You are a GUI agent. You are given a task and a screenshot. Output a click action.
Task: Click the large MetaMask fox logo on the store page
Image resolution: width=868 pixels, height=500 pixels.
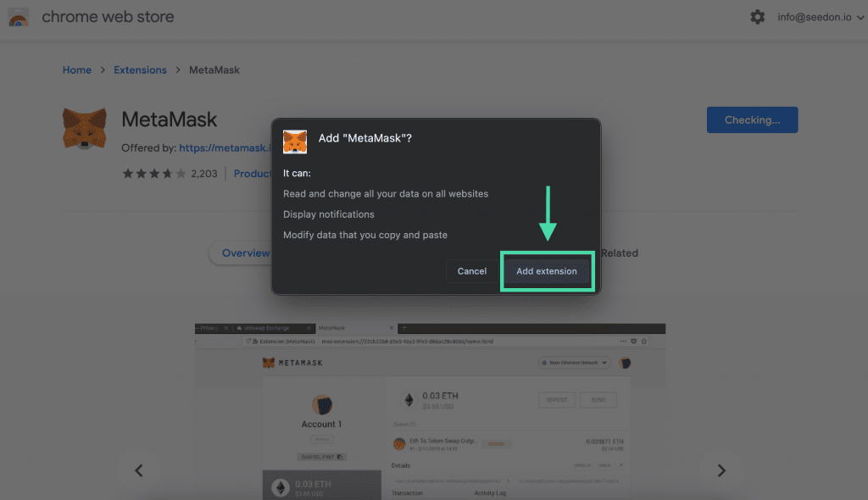point(84,129)
